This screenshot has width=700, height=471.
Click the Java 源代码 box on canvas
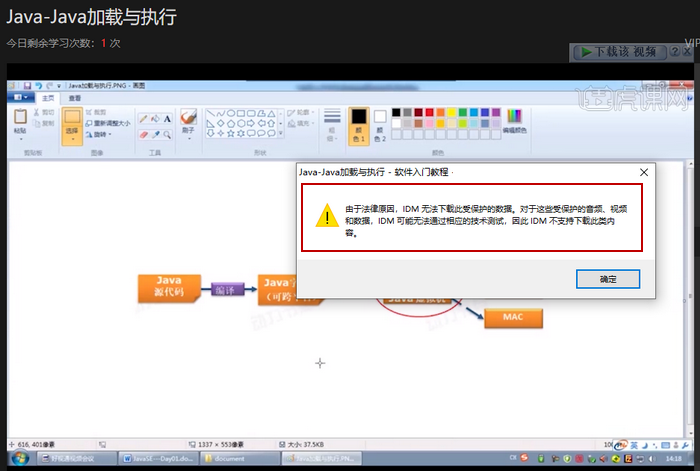click(x=169, y=288)
